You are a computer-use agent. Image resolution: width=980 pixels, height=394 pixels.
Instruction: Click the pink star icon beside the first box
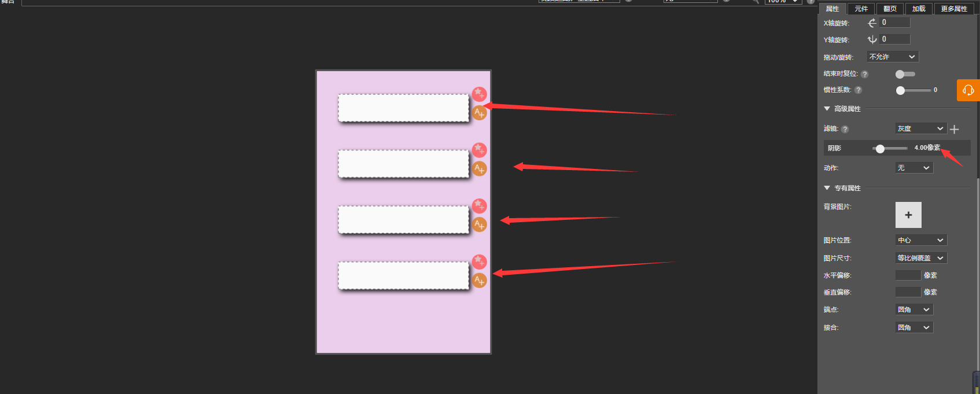point(479,94)
